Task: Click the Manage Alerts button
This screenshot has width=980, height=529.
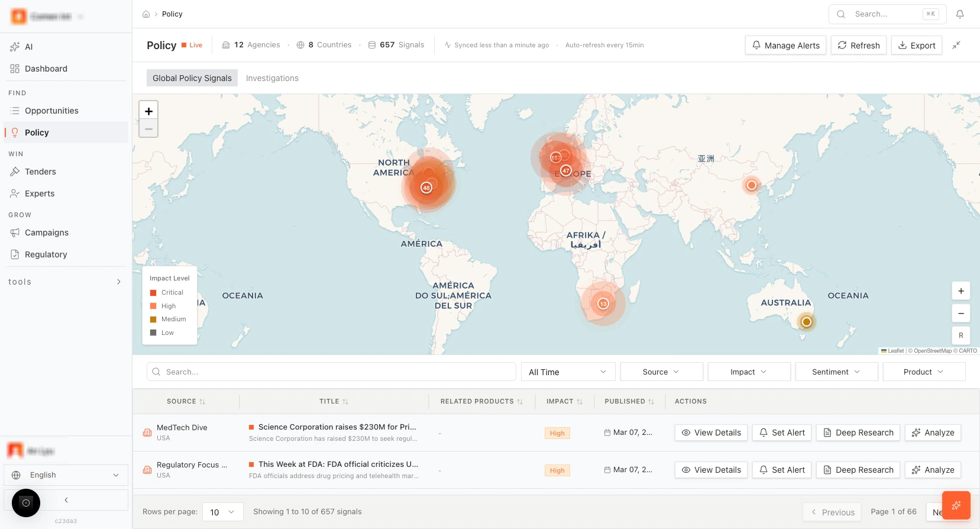Action: [785, 45]
